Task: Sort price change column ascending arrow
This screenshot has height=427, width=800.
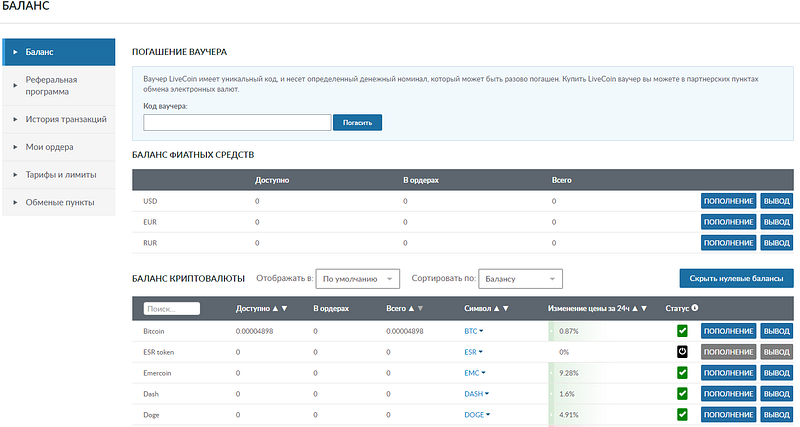Action: [635, 308]
